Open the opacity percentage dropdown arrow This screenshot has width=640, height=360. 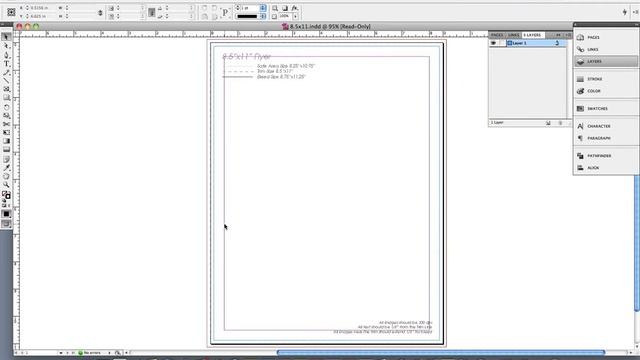pyautogui.click(x=295, y=16)
